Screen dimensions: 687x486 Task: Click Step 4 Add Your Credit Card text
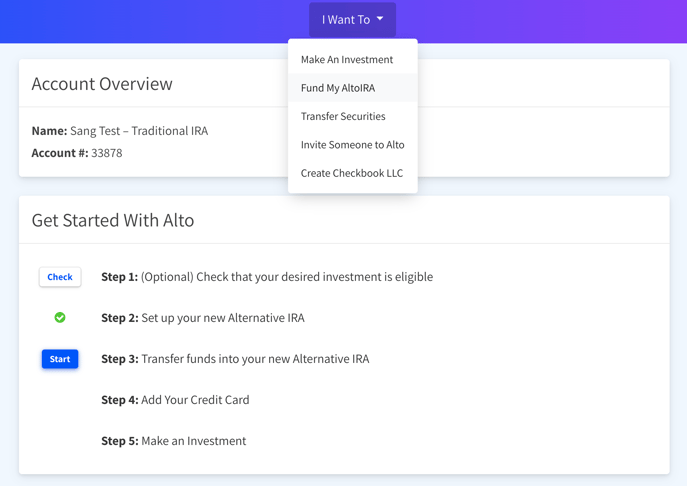[x=175, y=400]
